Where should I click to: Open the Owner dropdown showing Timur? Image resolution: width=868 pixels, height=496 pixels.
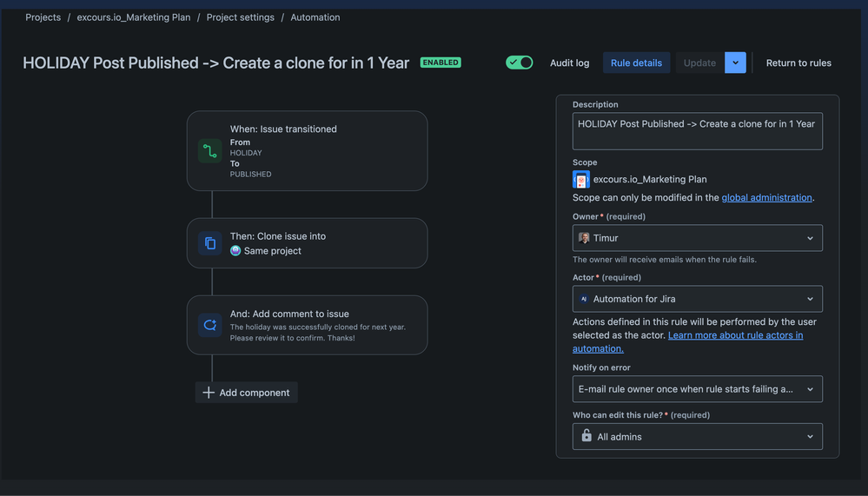[697, 238]
